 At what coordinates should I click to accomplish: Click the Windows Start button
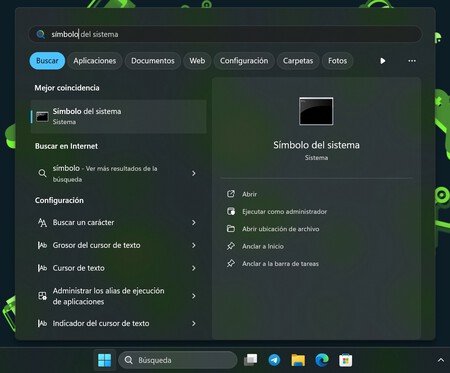(104, 360)
